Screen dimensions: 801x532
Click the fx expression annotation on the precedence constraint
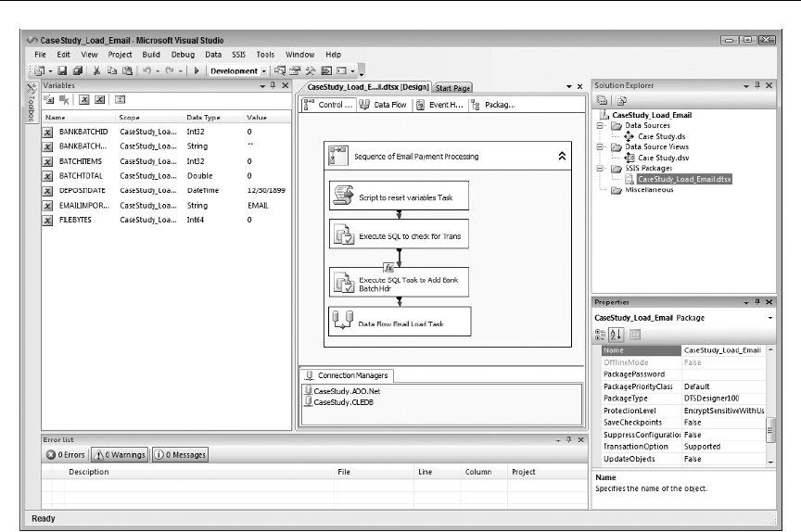(x=388, y=267)
